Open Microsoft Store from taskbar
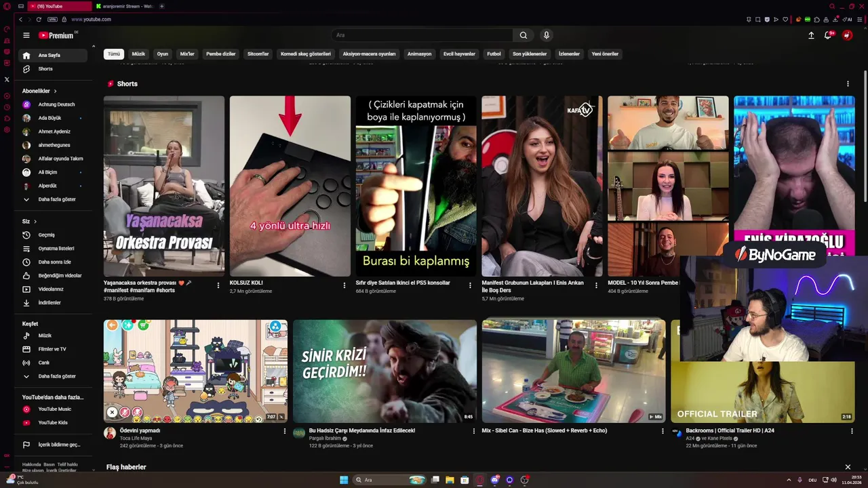Viewport: 868px width, 488px height. (465, 480)
